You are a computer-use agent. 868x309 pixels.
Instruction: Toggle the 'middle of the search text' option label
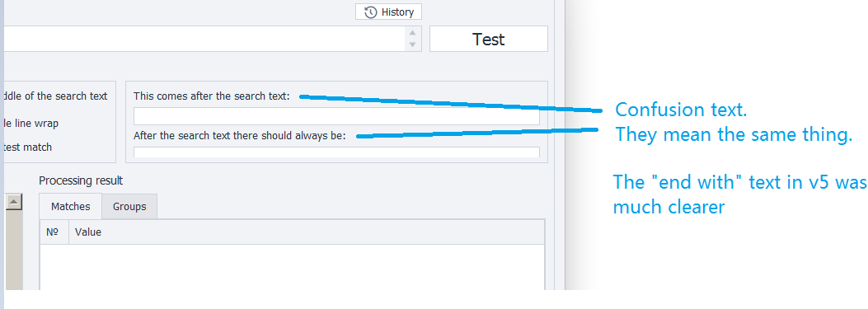54,96
